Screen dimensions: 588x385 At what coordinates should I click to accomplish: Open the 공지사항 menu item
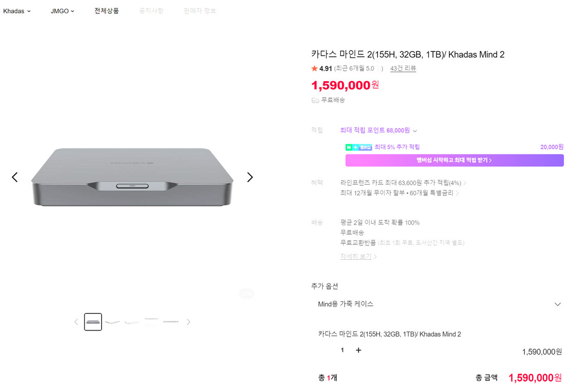click(151, 11)
